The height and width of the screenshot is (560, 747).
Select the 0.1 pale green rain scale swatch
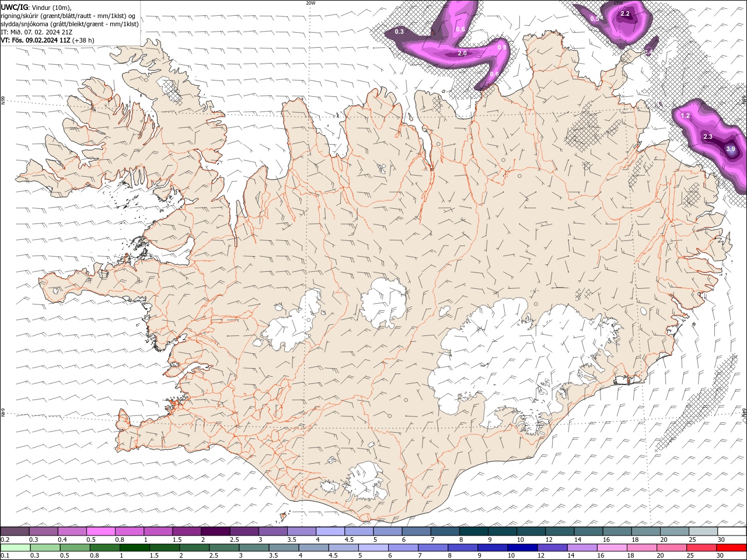click(15, 547)
